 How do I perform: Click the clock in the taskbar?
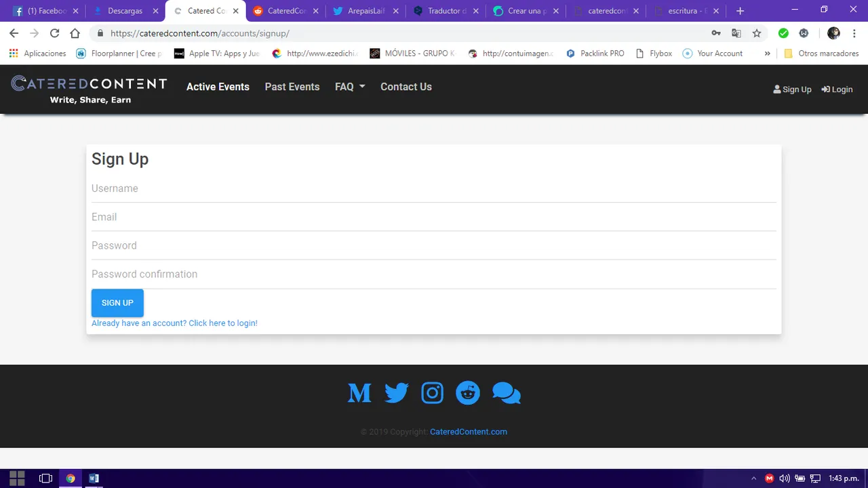tap(844, 479)
